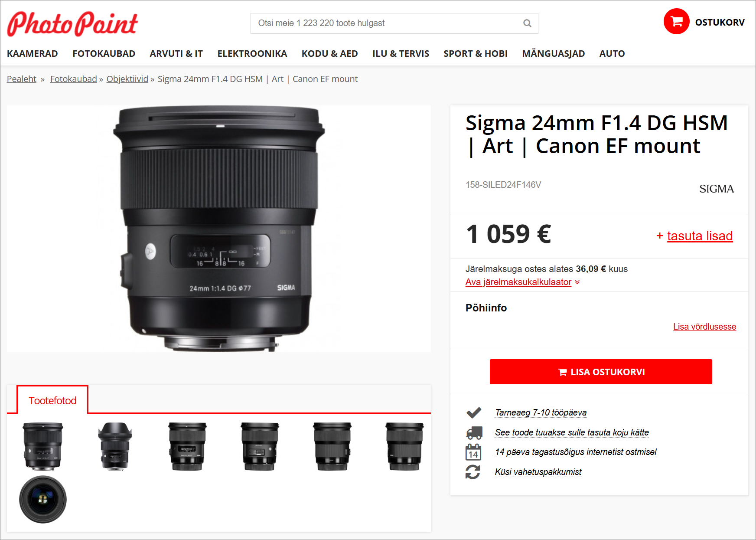Add product with LISA OSTUKORVI button
756x540 pixels.
tap(601, 372)
